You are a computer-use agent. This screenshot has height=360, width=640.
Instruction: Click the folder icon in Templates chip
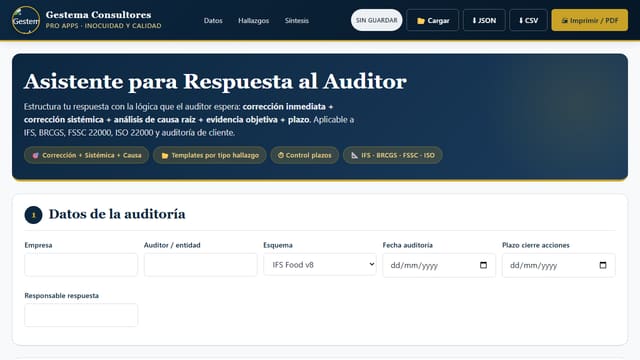[165, 156]
